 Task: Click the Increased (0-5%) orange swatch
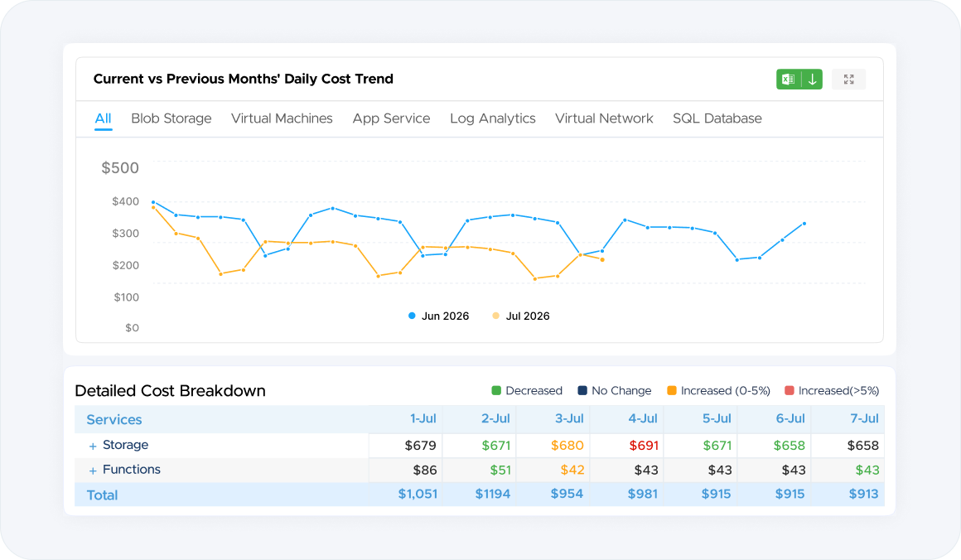tap(672, 390)
